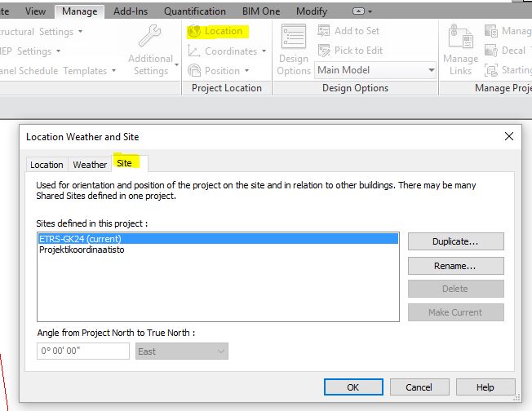Click the Add to Set icon
The image size is (532, 411).
[324, 31]
